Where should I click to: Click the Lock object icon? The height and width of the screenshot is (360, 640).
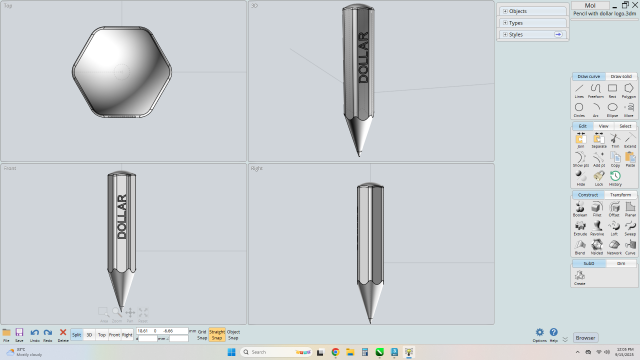[598, 178]
